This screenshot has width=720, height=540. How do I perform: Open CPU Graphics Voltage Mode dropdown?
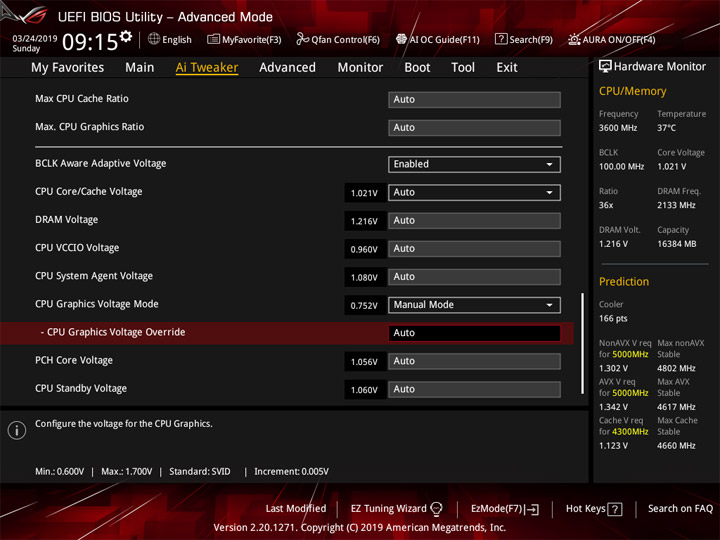click(x=474, y=305)
